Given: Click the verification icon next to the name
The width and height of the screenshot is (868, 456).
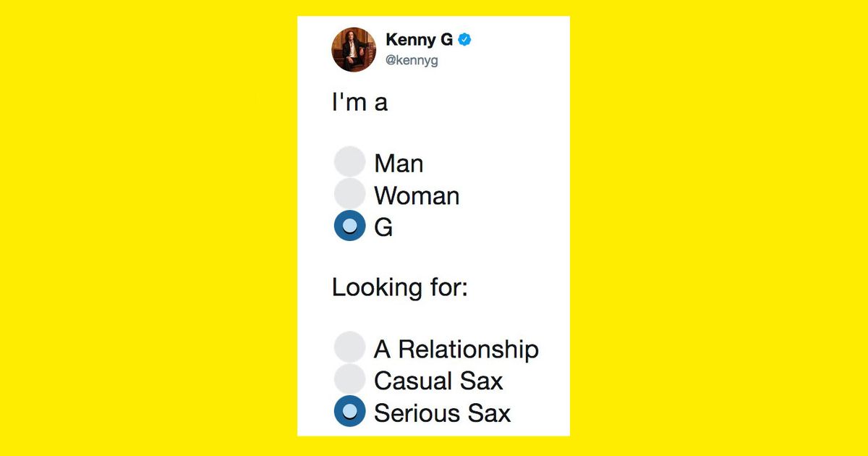Looking at the screenshot, I should click(464, 41).
